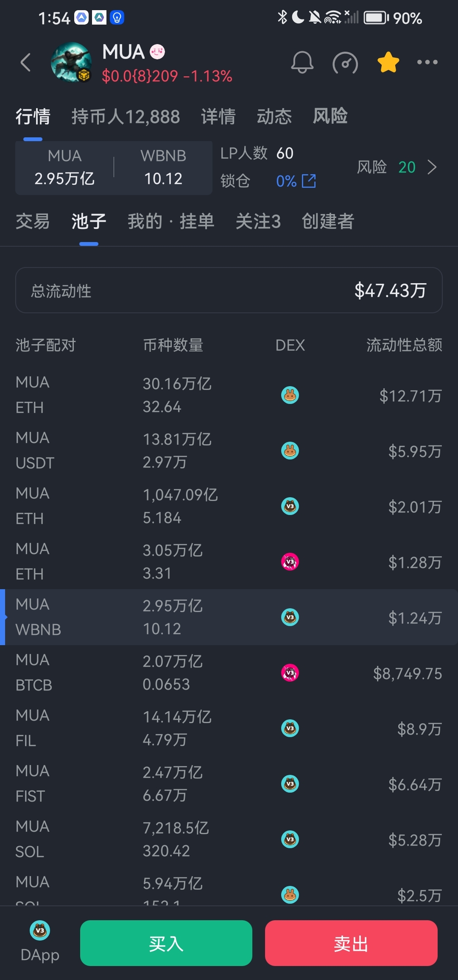This screenshot has width=458, height=980.
Task: Open the 风险 risk tab
Action: (x=330, y=116)
